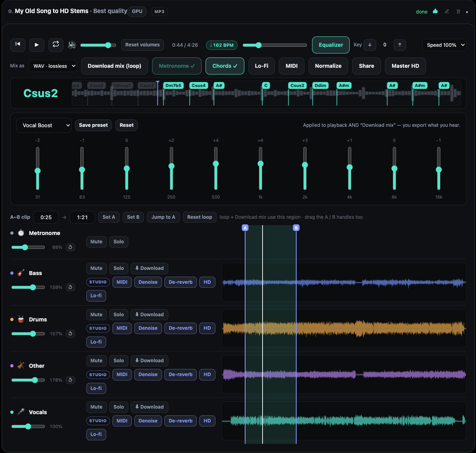Apply De-reverb to the Vocals track
This screenshot has width=476, height=453.
click(181, 421)
